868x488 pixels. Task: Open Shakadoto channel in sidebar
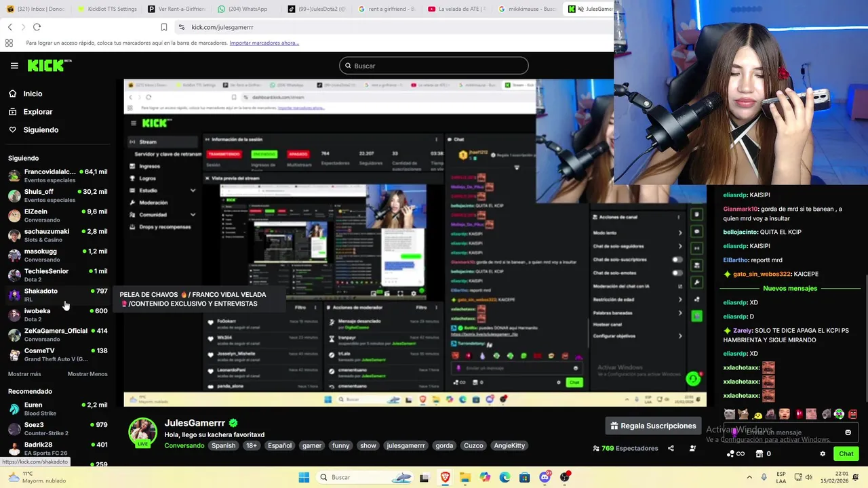point(58,295)
